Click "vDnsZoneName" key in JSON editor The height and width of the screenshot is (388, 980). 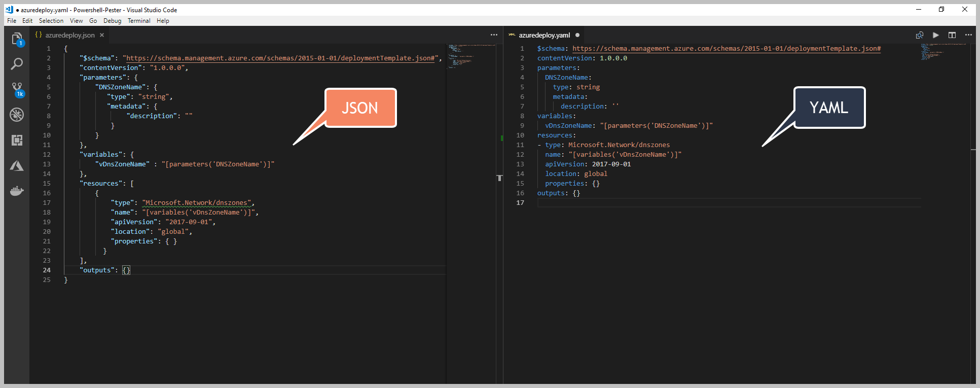(x=122, y=164)
